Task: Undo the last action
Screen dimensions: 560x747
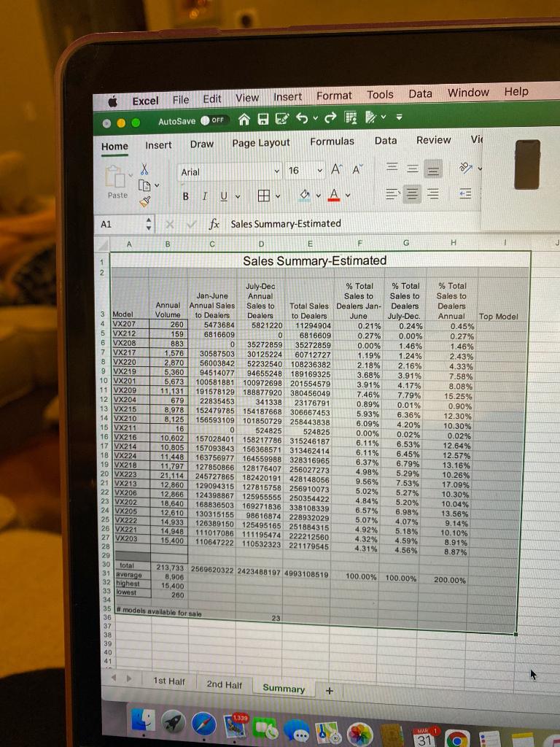Action: point(301,117)
